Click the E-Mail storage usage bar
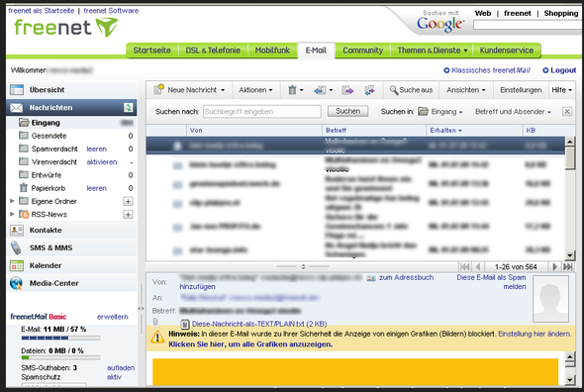 (x=60, y=338)
